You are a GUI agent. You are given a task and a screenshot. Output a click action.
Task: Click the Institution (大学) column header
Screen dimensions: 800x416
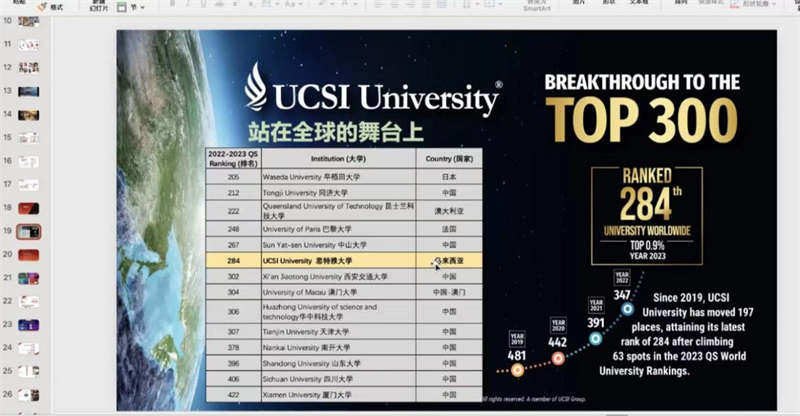point(339,159)
